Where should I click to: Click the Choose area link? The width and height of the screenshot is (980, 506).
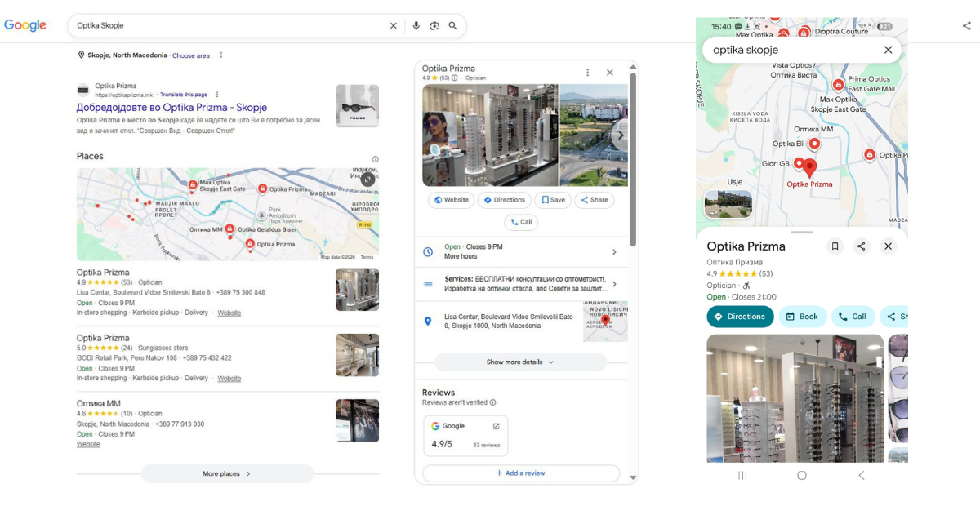(190, 56)
